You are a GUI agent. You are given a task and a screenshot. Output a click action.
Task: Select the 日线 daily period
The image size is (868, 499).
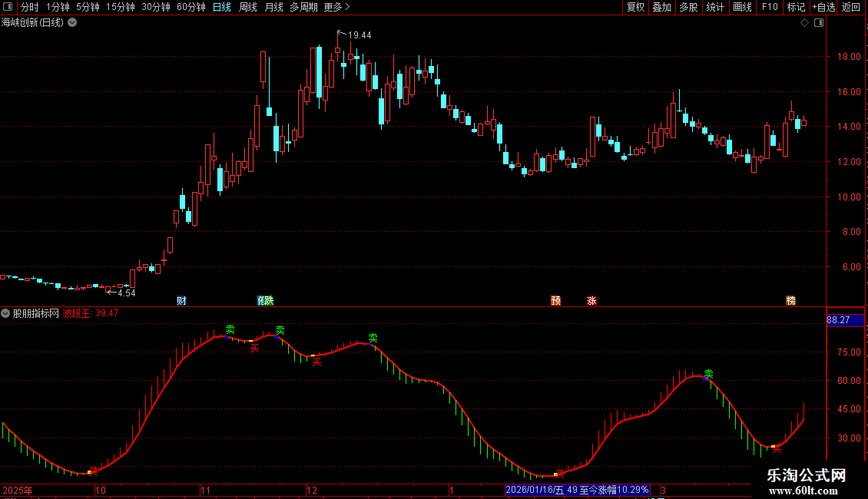pyautogui.click(x=221, y=7)
